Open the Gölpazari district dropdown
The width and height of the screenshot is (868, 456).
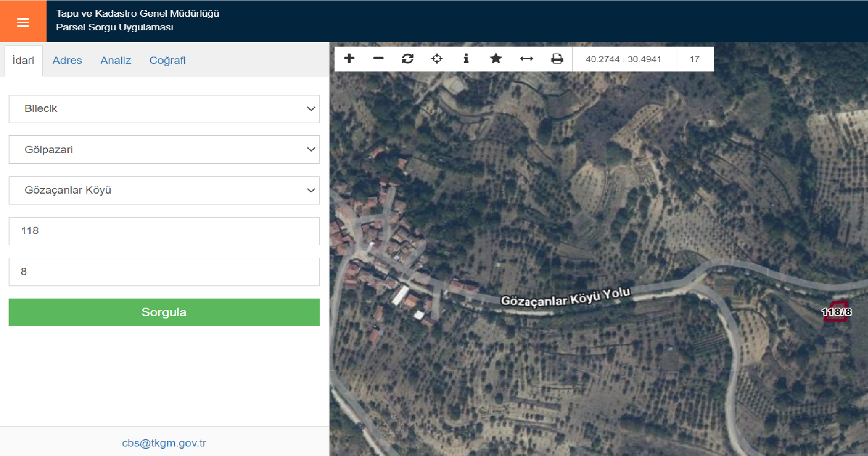coord(164,150)
